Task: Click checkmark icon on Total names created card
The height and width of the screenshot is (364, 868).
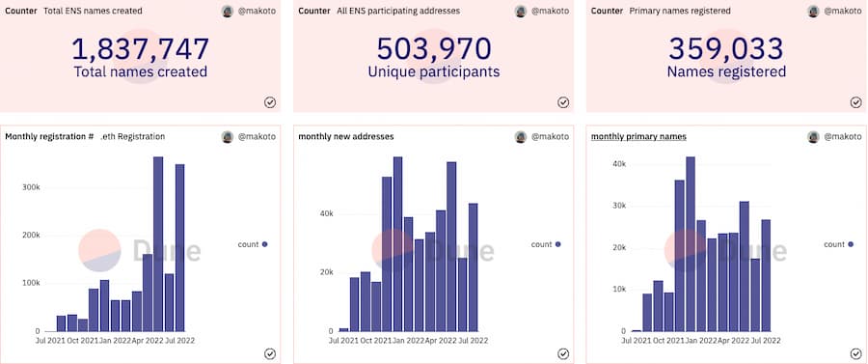Action: [x=270, y=102]
